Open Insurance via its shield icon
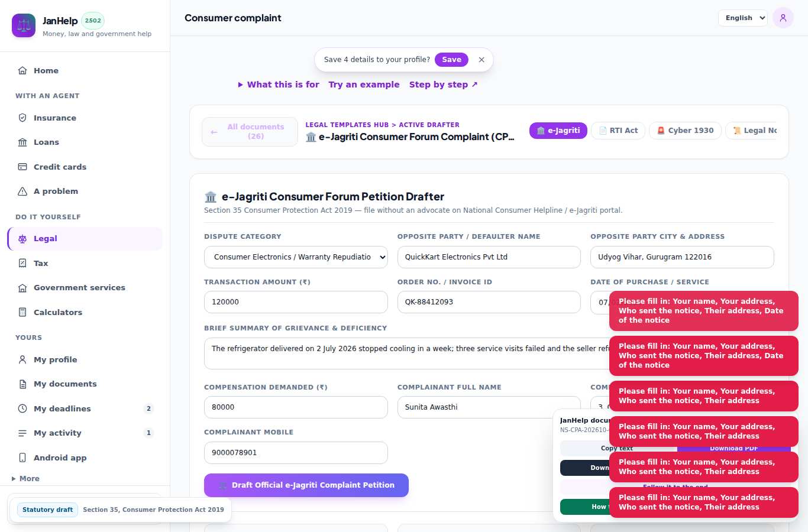 (22, 118)
